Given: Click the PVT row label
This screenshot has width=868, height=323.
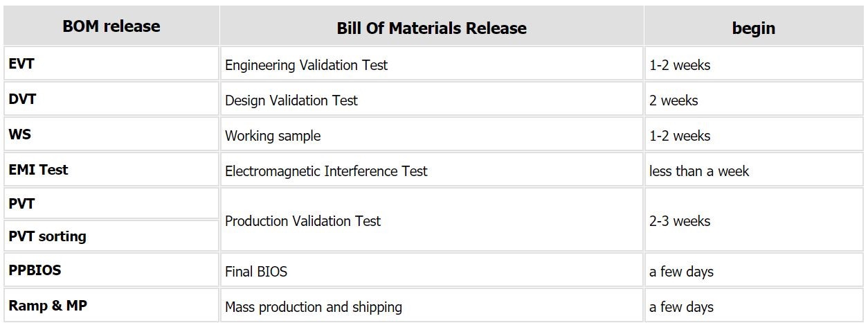Looking at the screenshot, I should (21, 204).
